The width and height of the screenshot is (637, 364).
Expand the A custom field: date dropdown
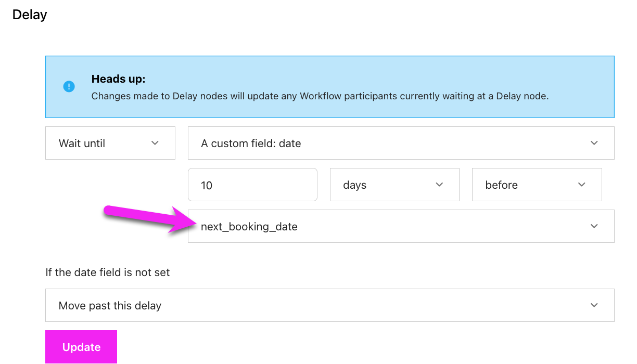click(401, 143)
